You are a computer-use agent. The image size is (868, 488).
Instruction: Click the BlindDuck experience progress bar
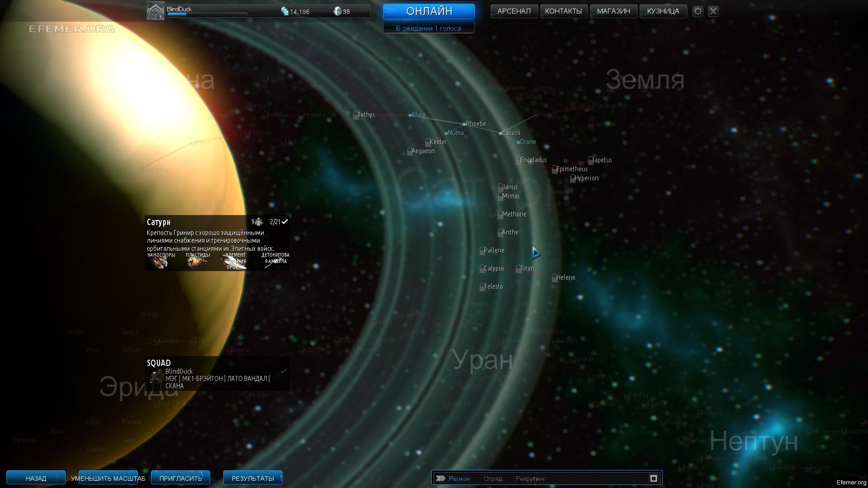tap(207, 14)
